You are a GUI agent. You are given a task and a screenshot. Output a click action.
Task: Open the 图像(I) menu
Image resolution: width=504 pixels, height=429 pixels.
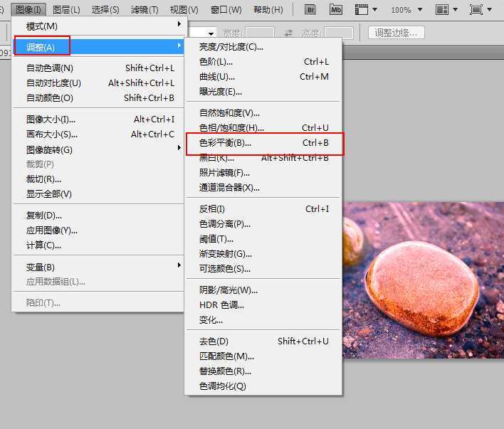[28, 10]
